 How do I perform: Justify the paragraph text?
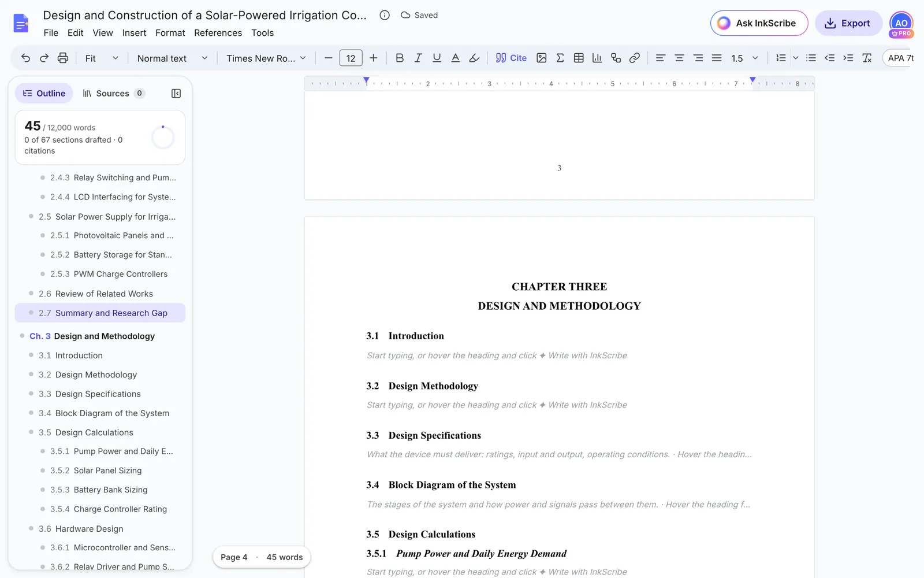[717, 58]
